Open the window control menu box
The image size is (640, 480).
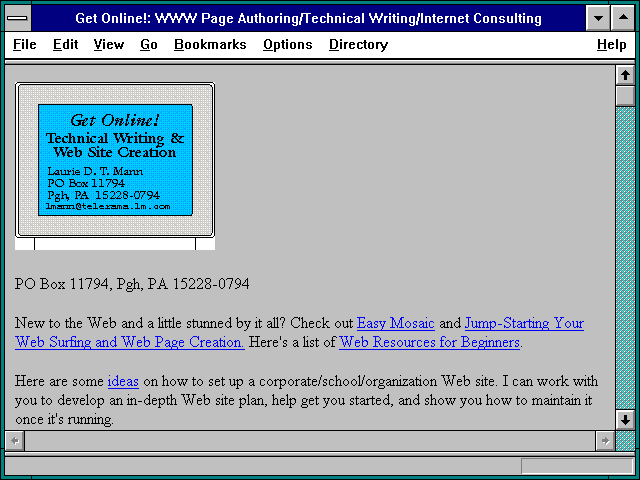pos(18,18)
